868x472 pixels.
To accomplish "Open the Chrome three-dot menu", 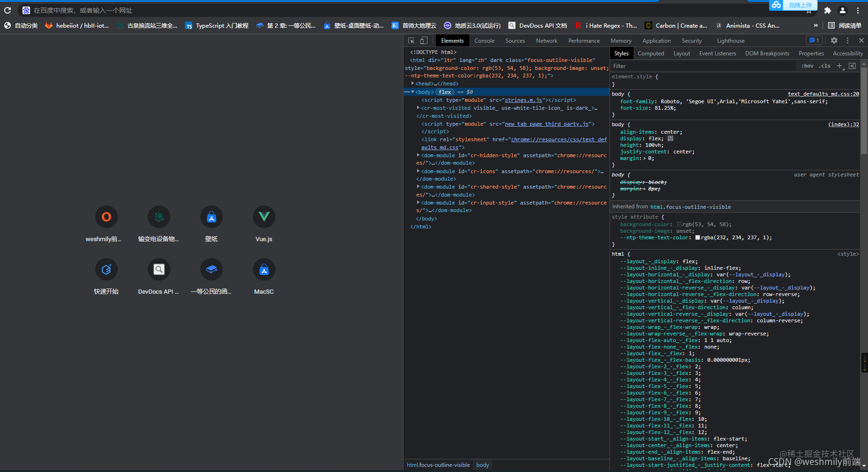I will [858, 10].
